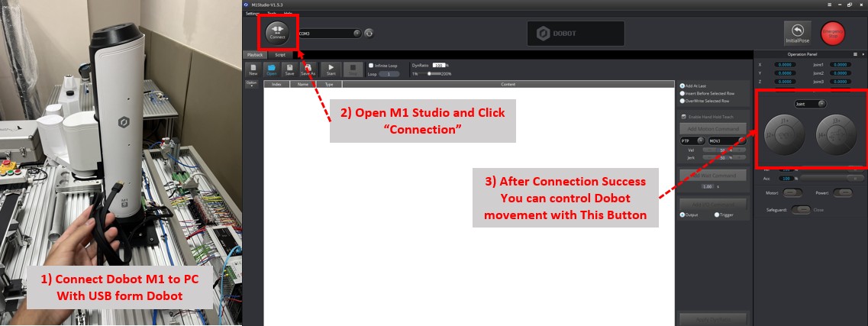868x326 pixels.
Task: Click the Joint2 value field
Action: [840, 73]
